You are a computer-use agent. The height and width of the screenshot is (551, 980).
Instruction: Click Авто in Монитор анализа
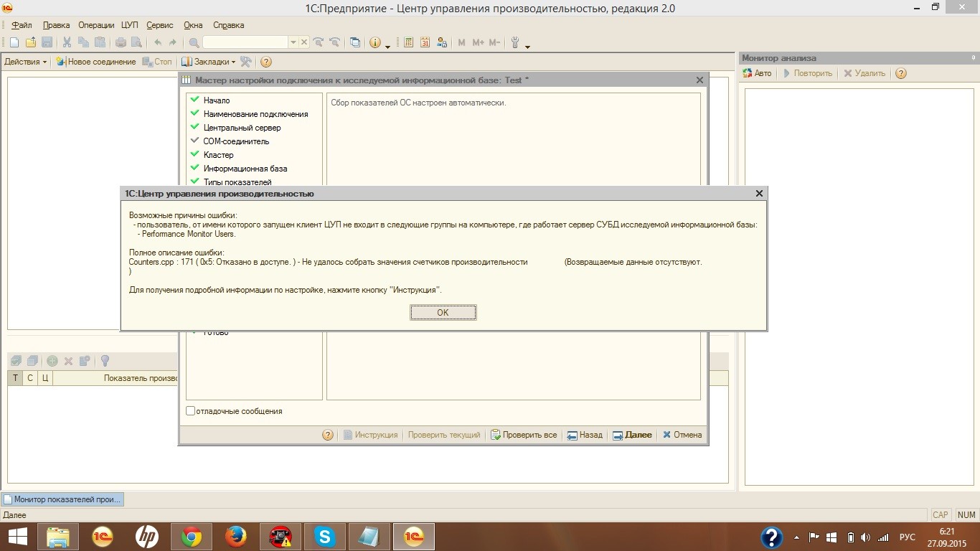[757, 73]
